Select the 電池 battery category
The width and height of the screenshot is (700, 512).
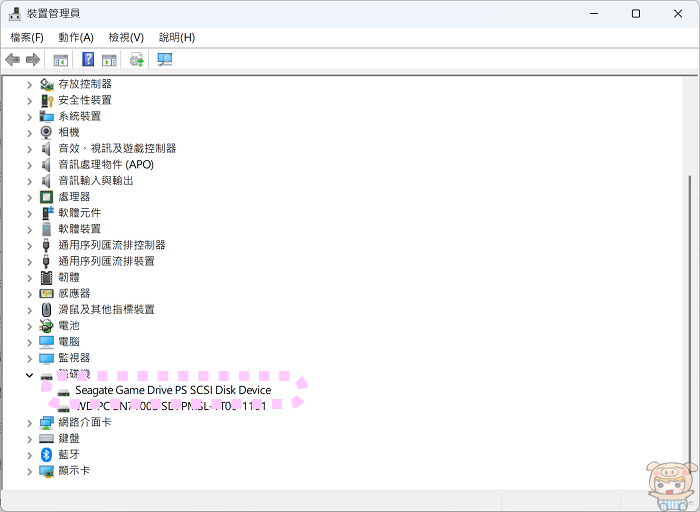click(69, 325)
